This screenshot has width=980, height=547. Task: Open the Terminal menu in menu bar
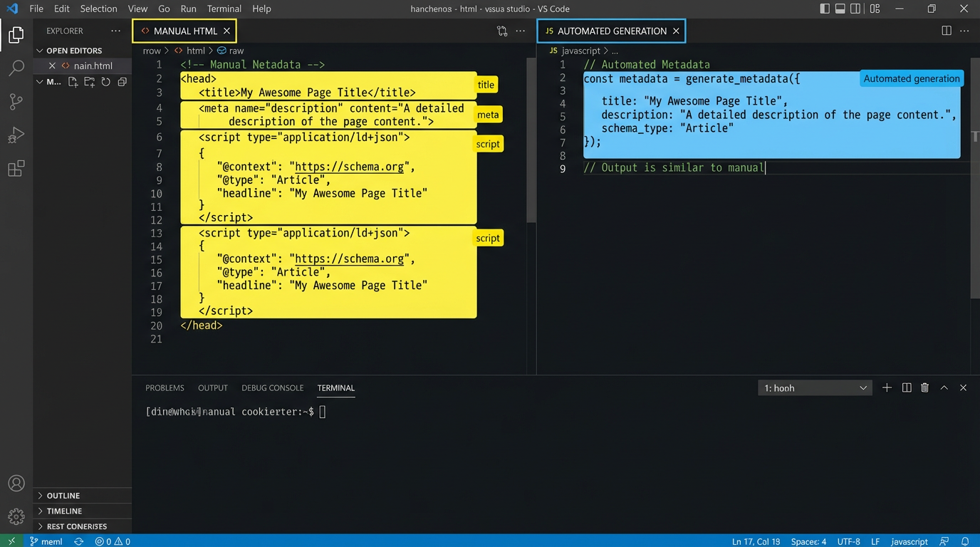tap(224, 9)
